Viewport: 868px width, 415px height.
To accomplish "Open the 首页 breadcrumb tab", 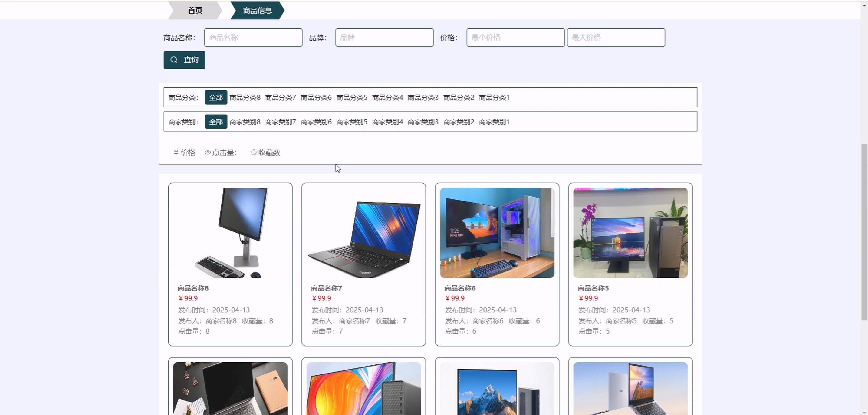I will click(x=195, y=11).
